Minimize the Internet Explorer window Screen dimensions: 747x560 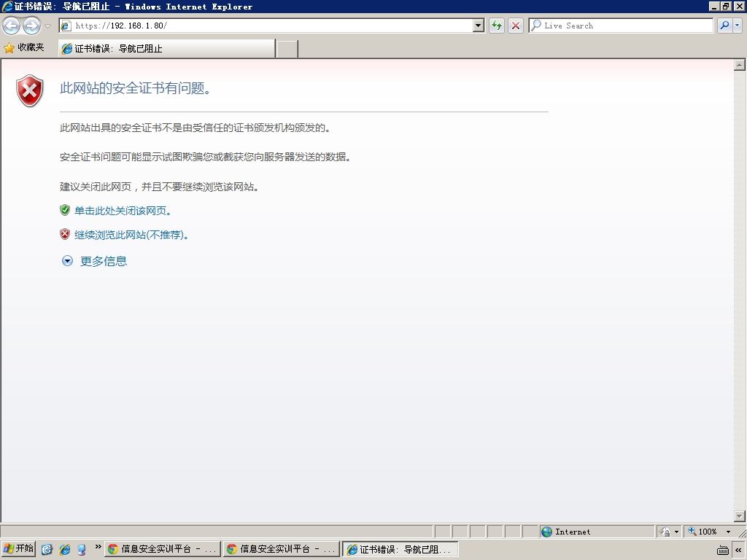[713, 6]
